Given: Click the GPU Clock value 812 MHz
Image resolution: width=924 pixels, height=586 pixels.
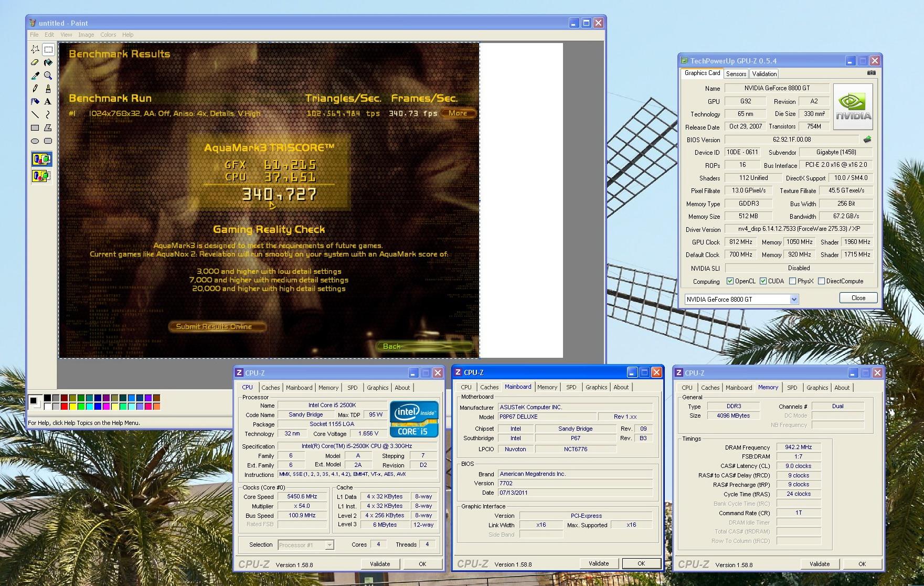Looking at the screenshot, I should (x=740, y=242).
